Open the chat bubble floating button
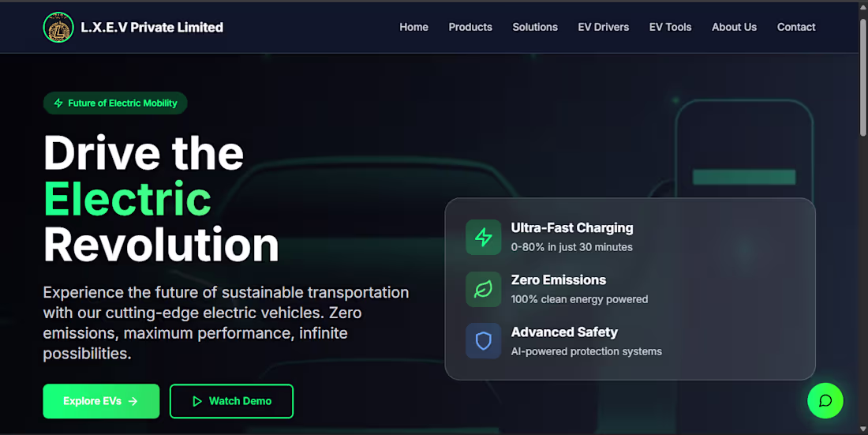 [825, 400]
